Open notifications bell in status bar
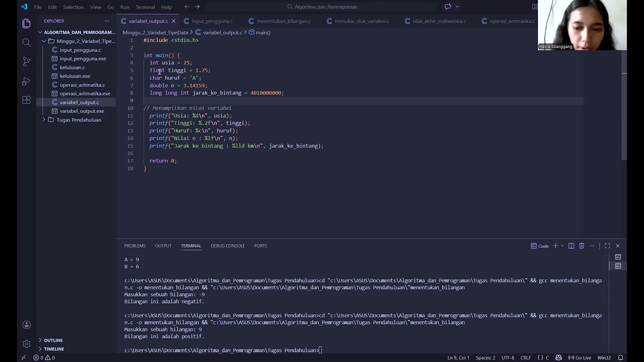Screen dimensions: 644x362 [620, 358]
